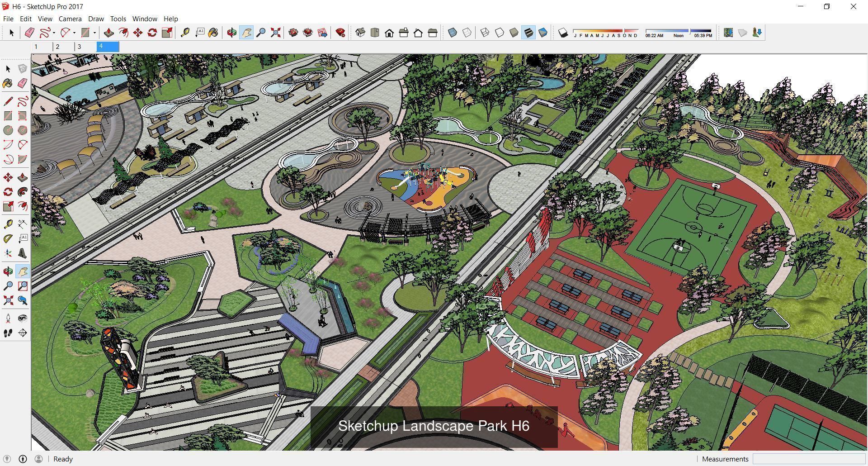Send model to LayOut
Viewport: 868px width, 466px height.
coord(322,33)
